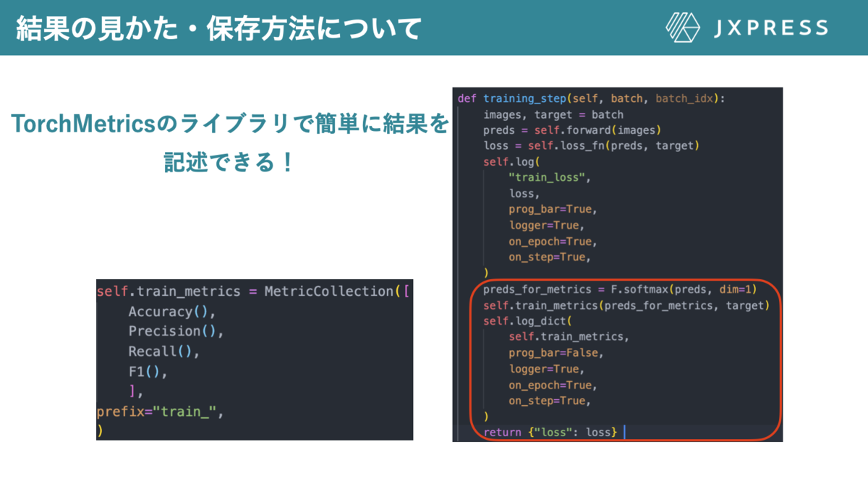Click the F1(), code line
This screenshot has width=868, height=489.
tap(148, 372)
